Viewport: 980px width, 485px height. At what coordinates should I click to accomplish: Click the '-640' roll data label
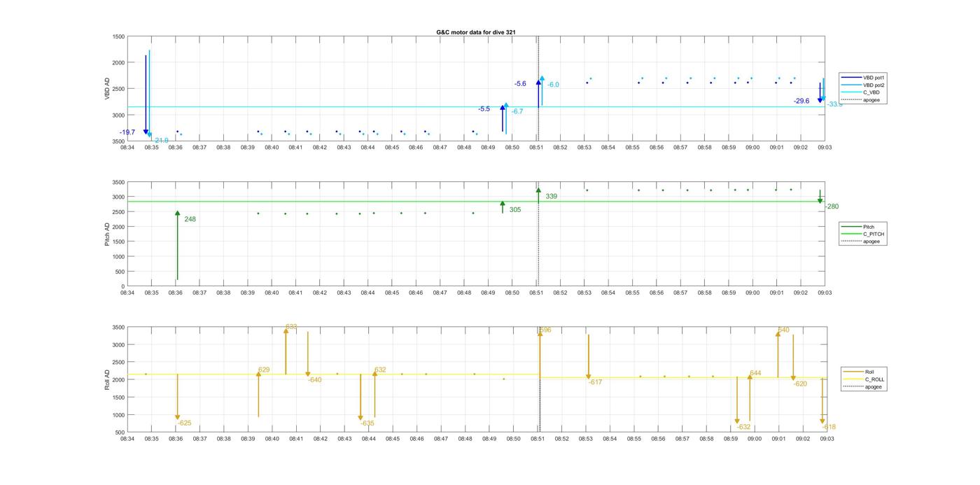tap(315, 380)
